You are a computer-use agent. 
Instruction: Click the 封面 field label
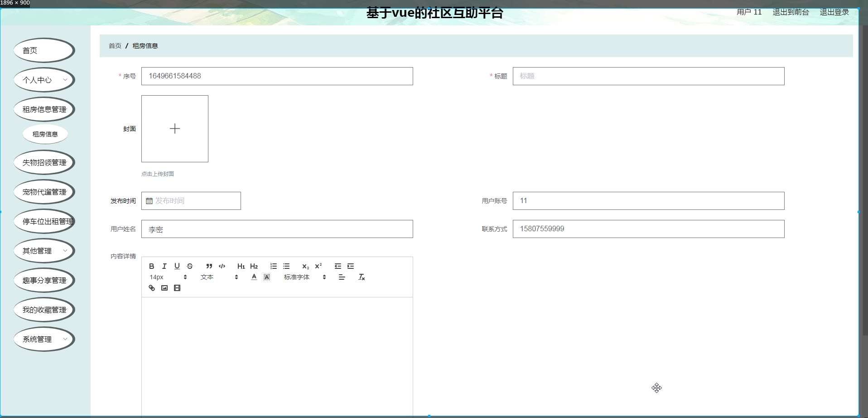[x=130, y=129]
